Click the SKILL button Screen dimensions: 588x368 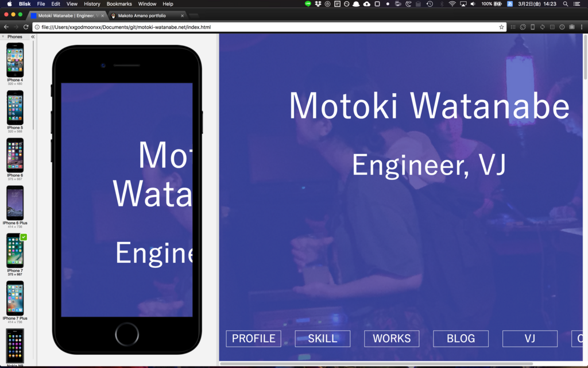(x=323, y=338)
